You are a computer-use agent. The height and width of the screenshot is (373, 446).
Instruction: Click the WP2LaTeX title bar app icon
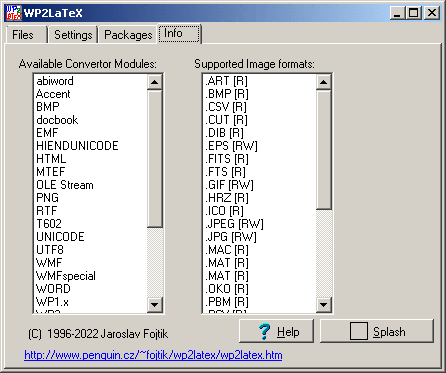point(14,13)
